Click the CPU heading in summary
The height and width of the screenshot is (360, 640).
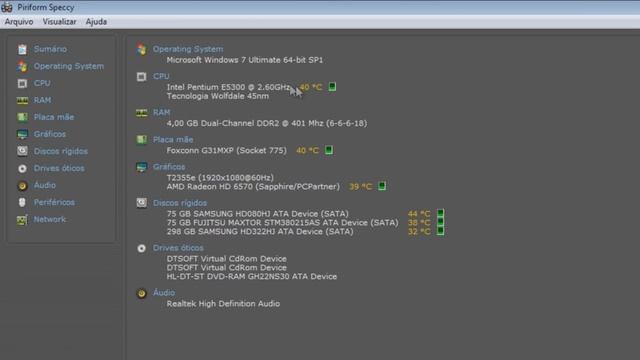pyautogui.click(x=161, y=76)
